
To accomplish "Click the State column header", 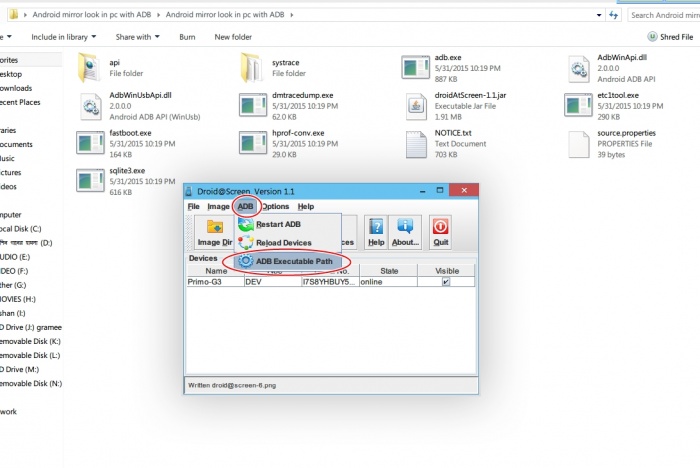I will pyautogui.click(x=389, y=271).
